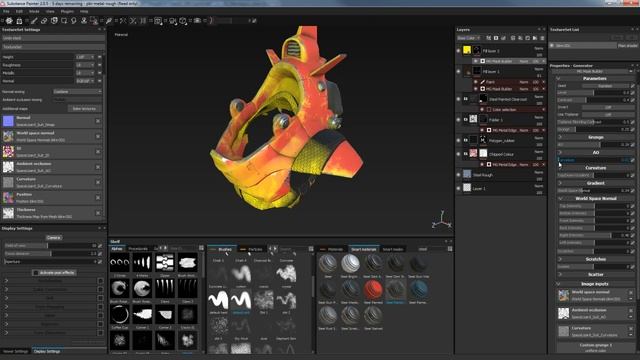The width and height of the screenshot is (640, 360).
Task: Adjust the Field of view slider
Action: (50, 246)
